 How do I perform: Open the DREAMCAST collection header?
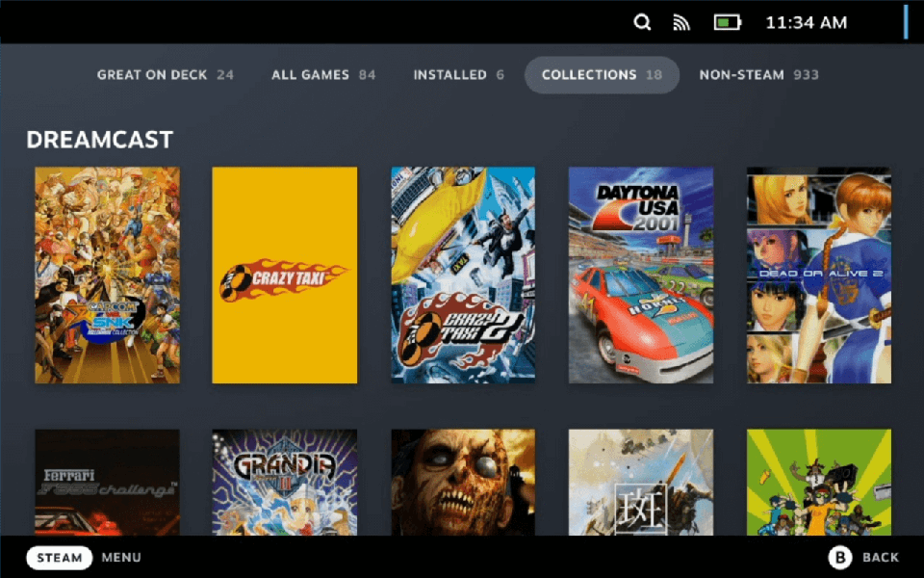99,140
